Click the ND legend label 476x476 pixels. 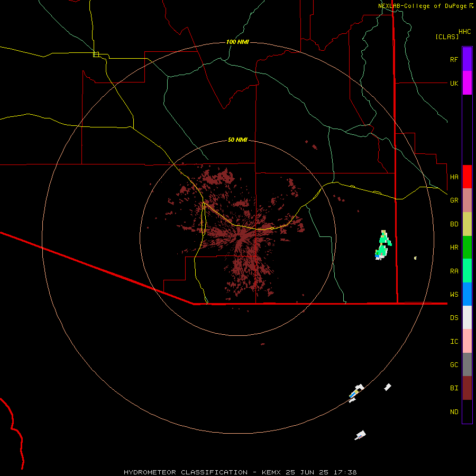coord(454,412)
